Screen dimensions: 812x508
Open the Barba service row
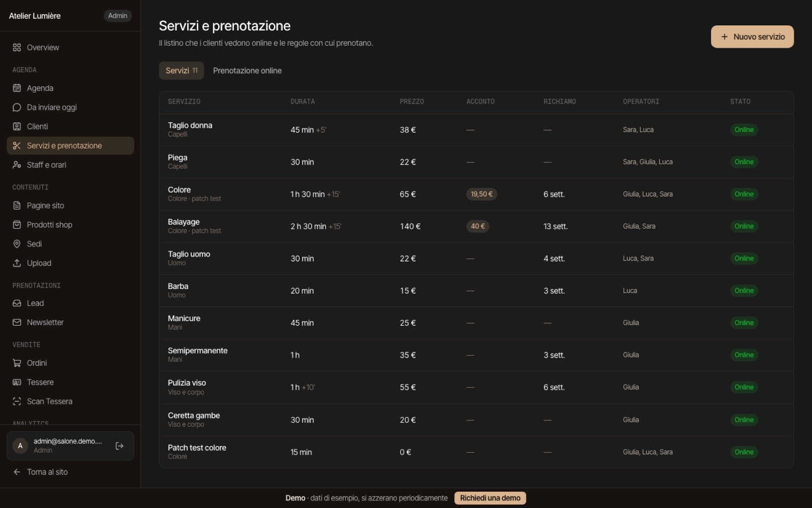[x=476, y=291]
